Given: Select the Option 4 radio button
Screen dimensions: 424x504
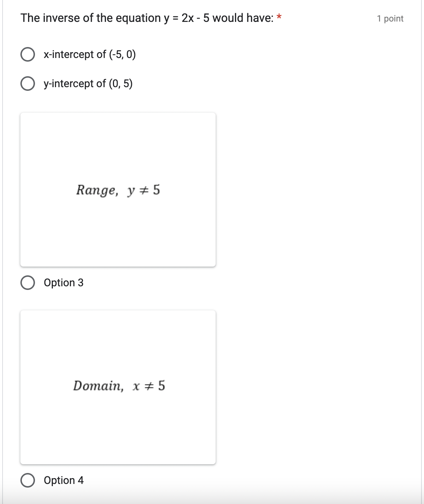Looking at the screenshot, I should (x=28, y=480).
